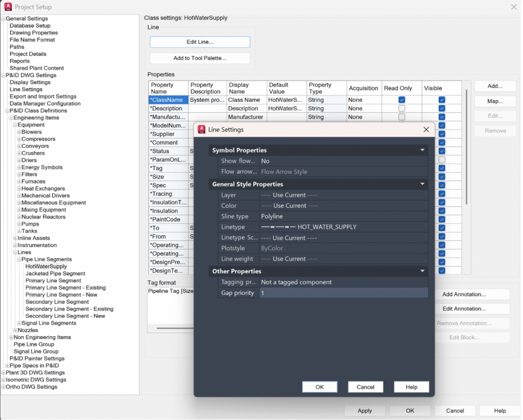The width and height of the screenshot is (523, 420).
Task: Click Cancel at bottom of Project Setup
Action: 455,411
